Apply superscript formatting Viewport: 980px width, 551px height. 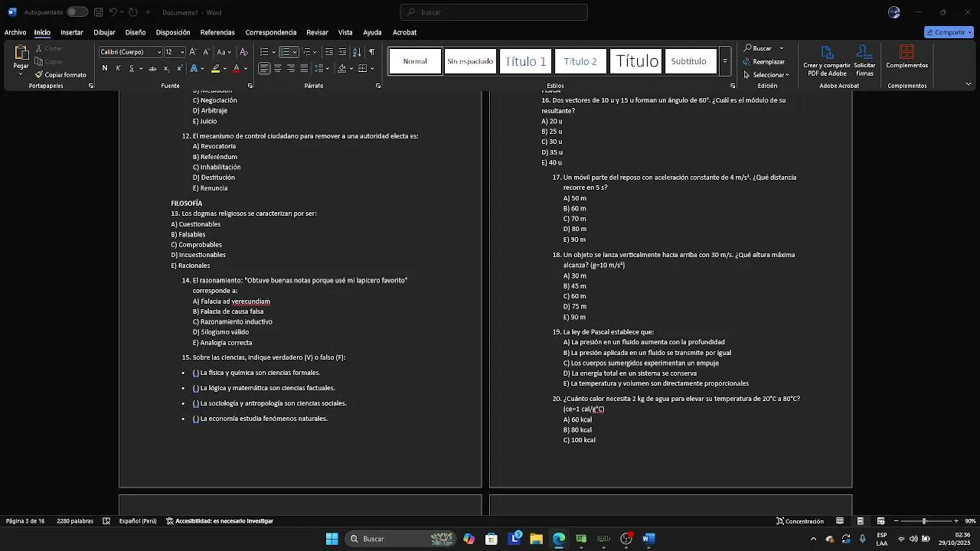tap(179, 69)
